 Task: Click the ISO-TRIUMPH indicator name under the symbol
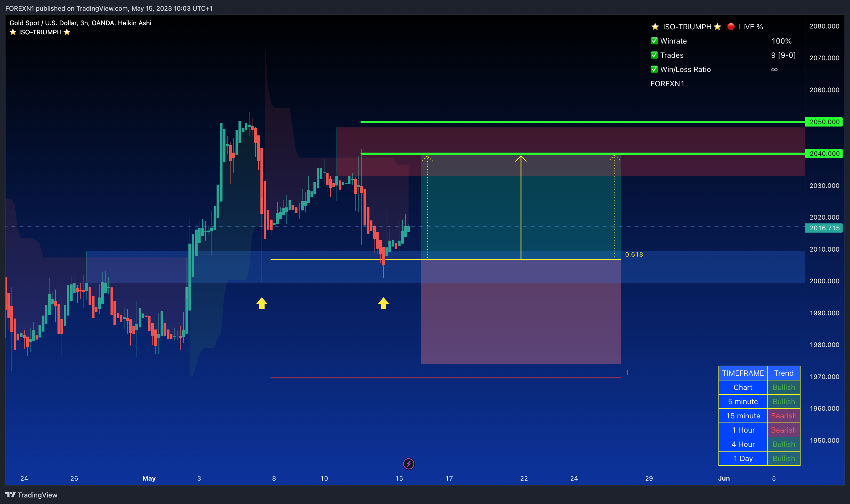(x=40, y=32)
